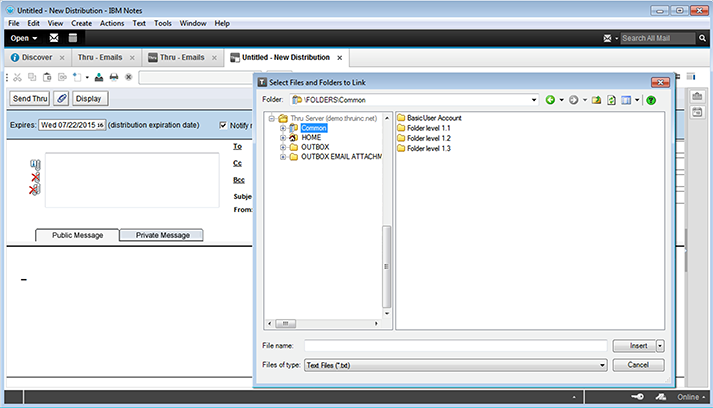
Task: Click the tree vertical scrollbar thumb
Action: coord(387,267)
